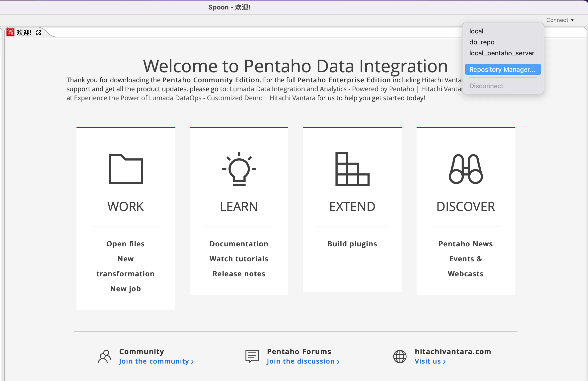Viewport: 588px width, 381px height.
Task: Click the hitachivantara.com globe icon
Action: 400,357
